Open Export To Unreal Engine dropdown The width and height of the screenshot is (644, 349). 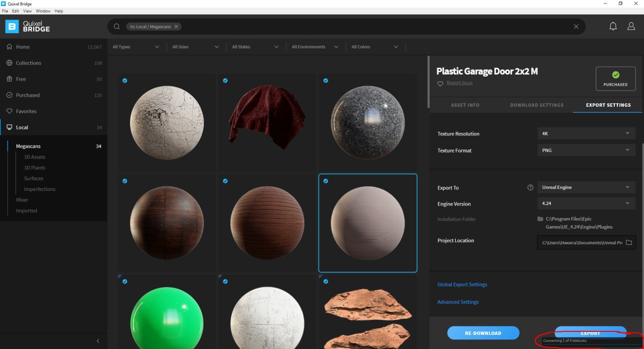point(586,187)
